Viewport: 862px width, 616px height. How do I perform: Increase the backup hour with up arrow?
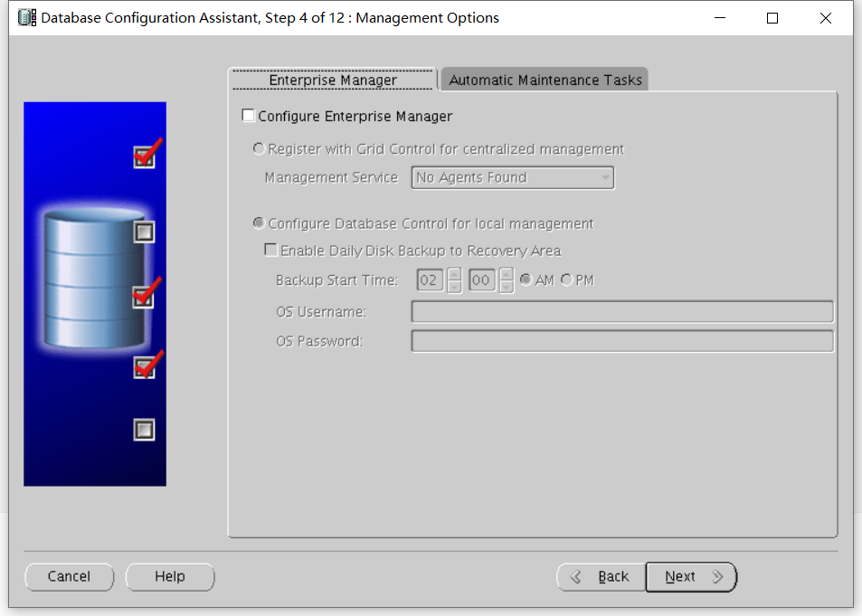[454, 273]
